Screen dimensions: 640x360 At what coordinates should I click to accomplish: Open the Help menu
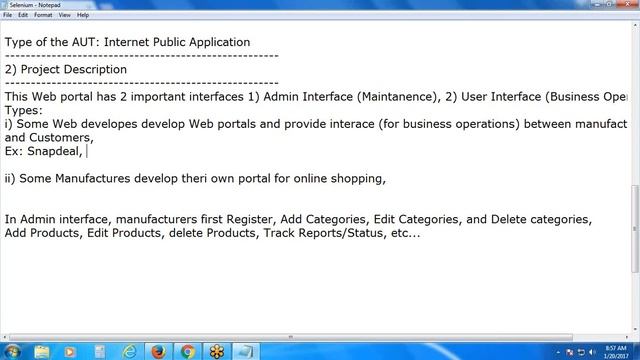click(x=83, y=15)
